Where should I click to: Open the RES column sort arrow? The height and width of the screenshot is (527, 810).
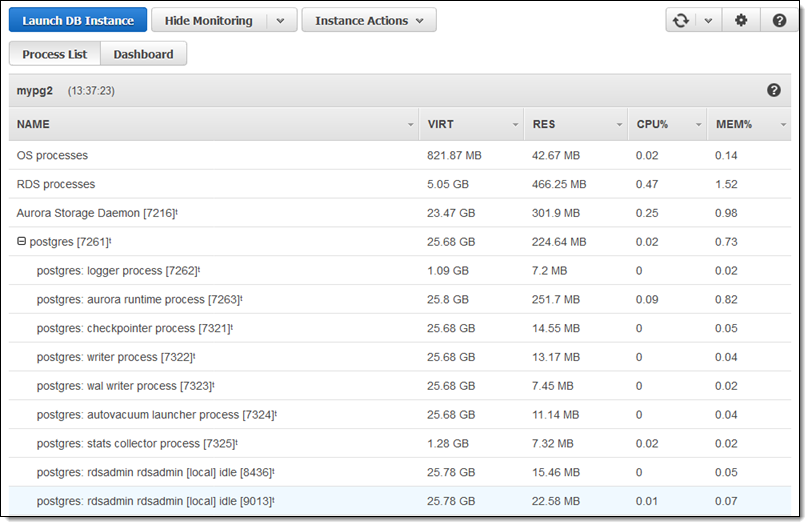620,125
